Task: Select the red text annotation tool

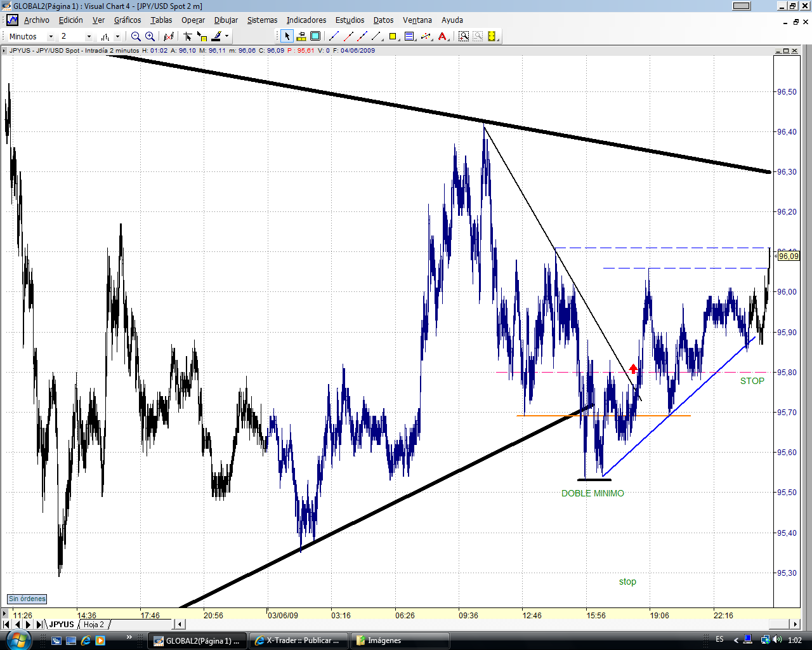Action: coord(443,37)
